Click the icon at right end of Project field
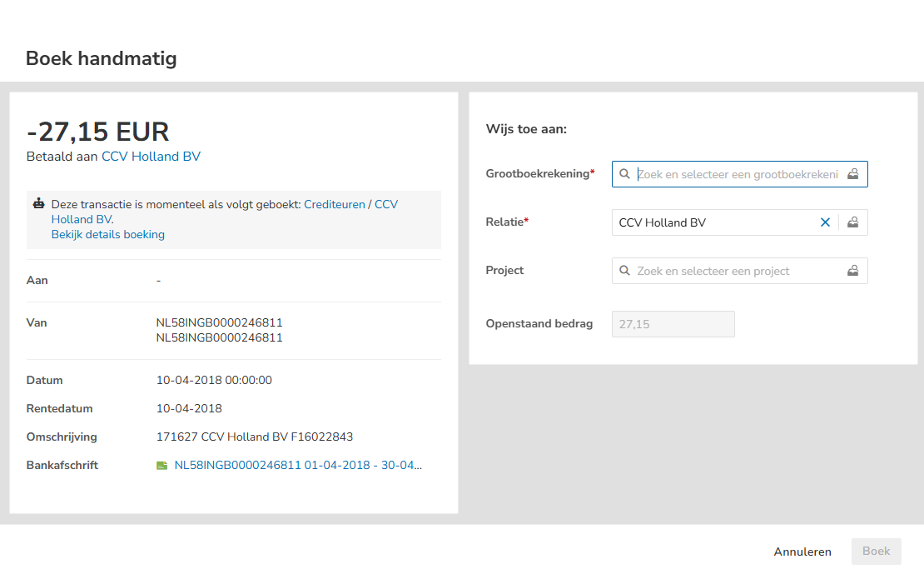The height and width of the screenshot is (574, 924). pos(852,271)
